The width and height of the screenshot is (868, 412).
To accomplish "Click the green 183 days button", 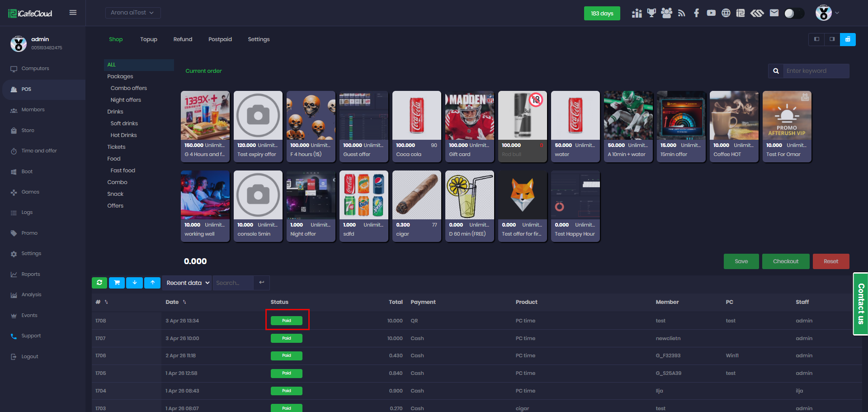I will (x=602, y=14).
